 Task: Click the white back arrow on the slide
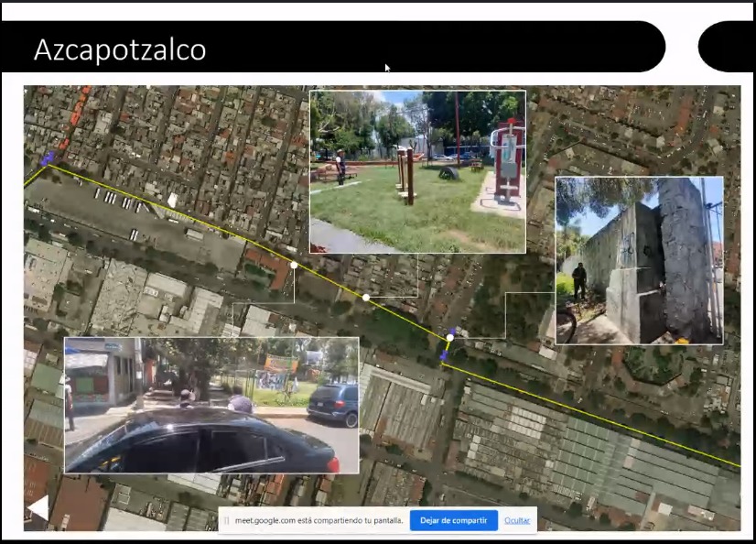coord(38,508)
